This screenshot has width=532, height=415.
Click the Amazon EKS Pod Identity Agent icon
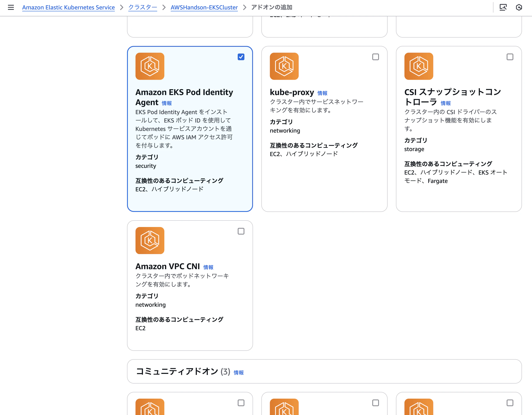point(150,66)
